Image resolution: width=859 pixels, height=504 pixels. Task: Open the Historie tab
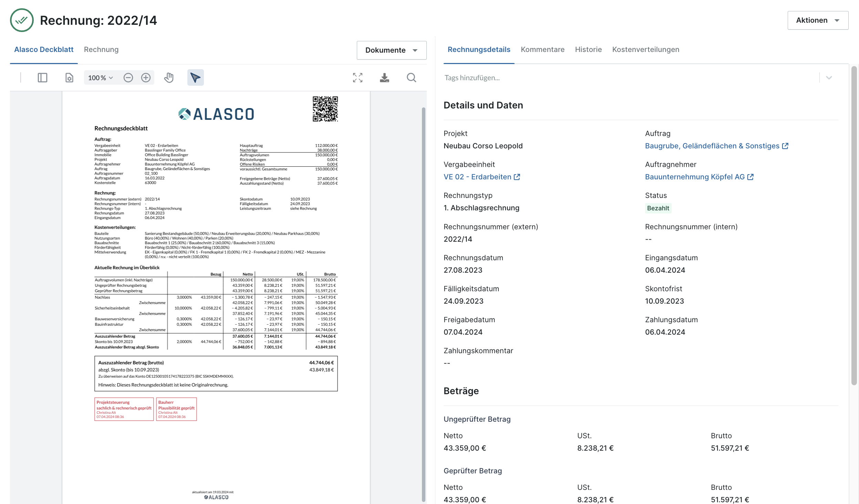tap(588, 50)
